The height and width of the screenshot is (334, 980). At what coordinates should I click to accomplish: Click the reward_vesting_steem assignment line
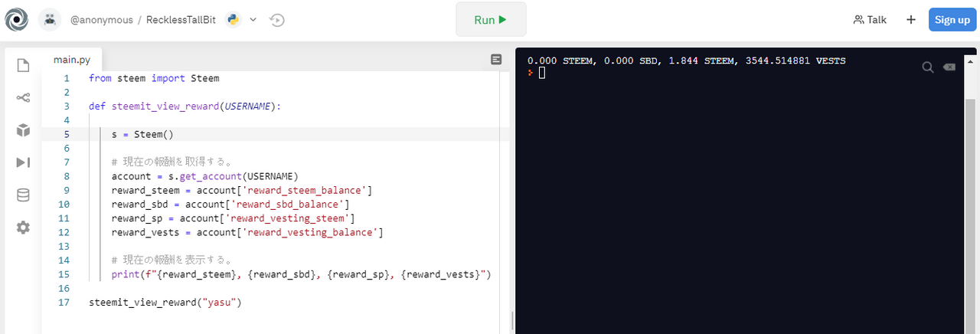pyautogui.click(x=234, y=218)
